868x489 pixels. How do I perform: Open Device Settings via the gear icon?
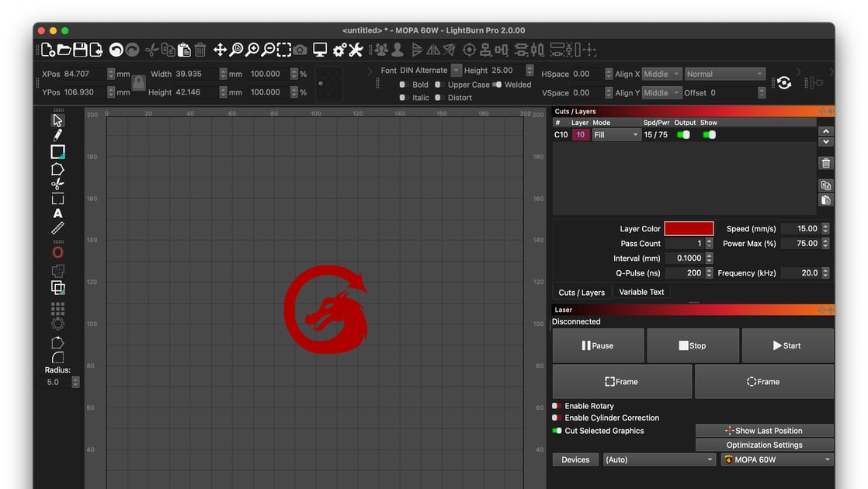[339, 49]
